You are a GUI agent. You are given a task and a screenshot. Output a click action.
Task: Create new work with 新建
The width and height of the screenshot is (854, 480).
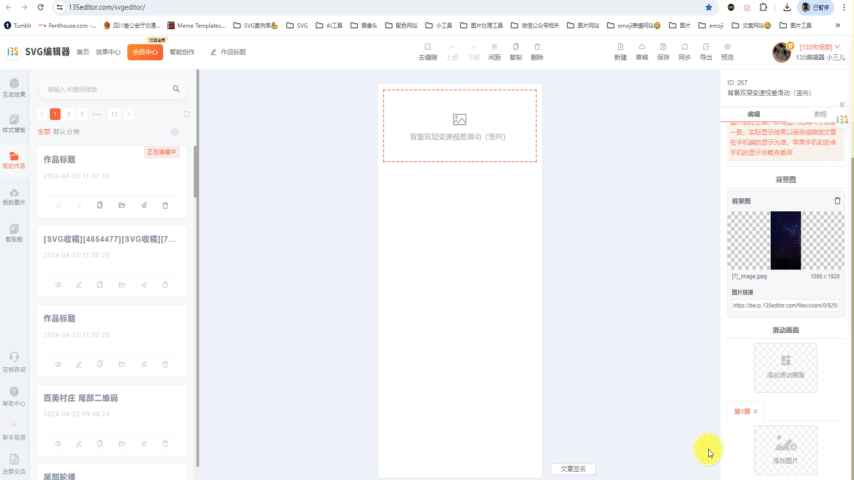click(620, 52)
